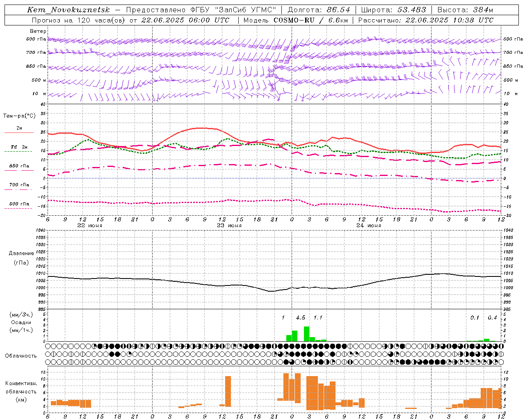Click the precipitation total 0.1

[475, 318]
